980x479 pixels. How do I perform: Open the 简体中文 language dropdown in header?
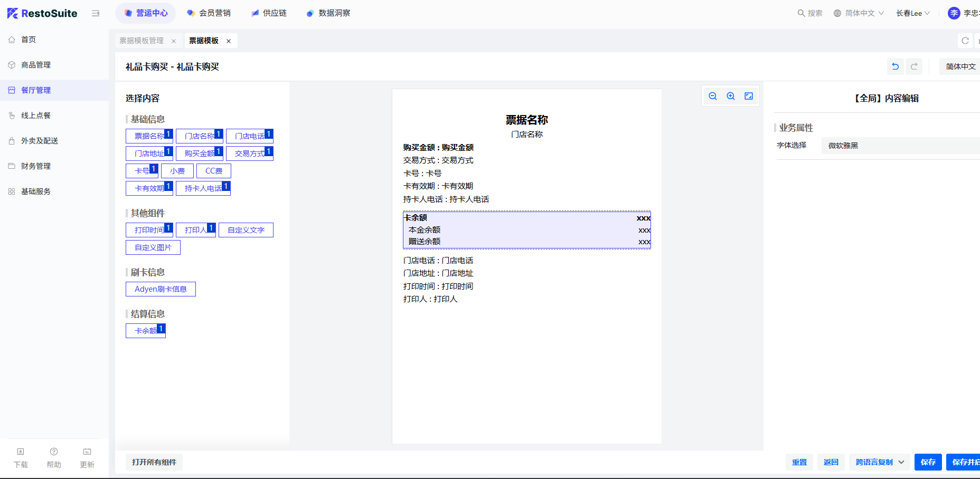859,13
